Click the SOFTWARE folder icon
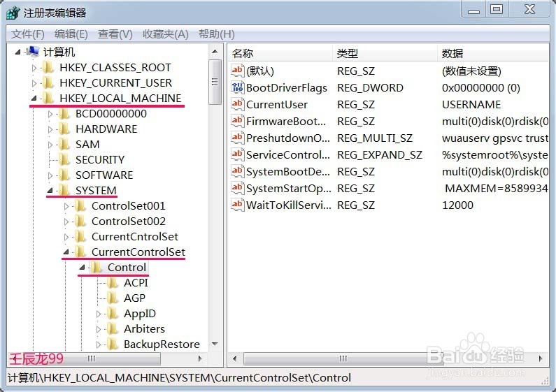The width and height of the screenshot is (556, 392). pos(64,175)
